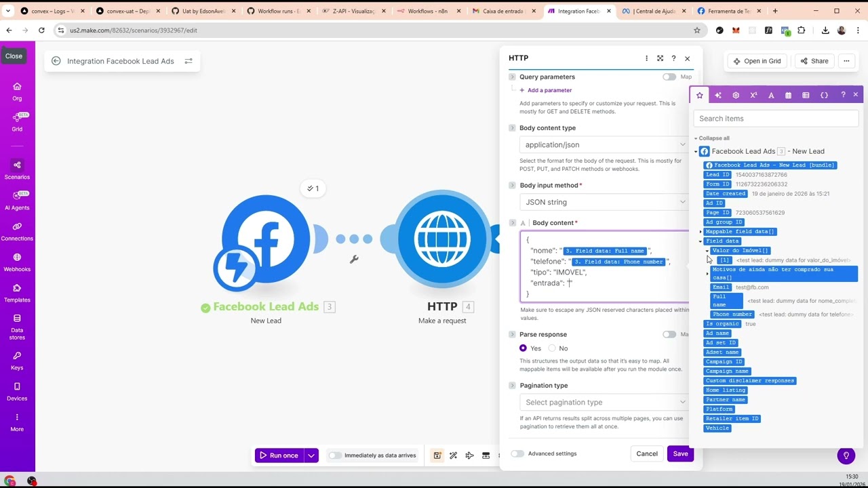The width and height of the screenshot is (868, 488).
Task: Open Keys in the sidebar
Action: point(17,361)
